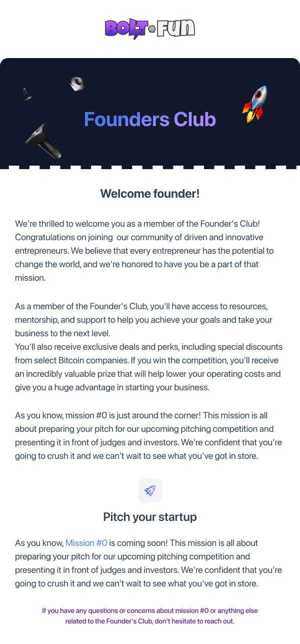Screen dimensions: 300x644
Task: Click the lightning bolt in the BOLT logo
Action: [135, 33]
